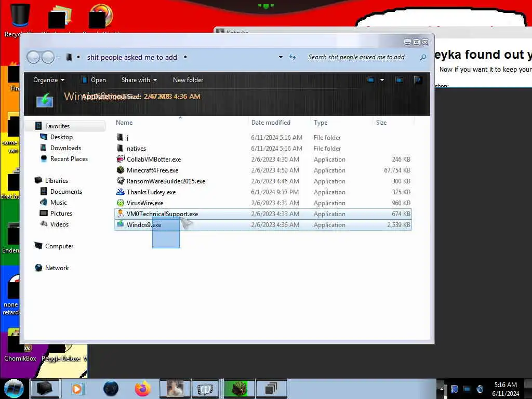Select the Windos9.exe file icon
The height and width of the screenshot is (399, 532).
pyautogui.click(x=121, y=224)
